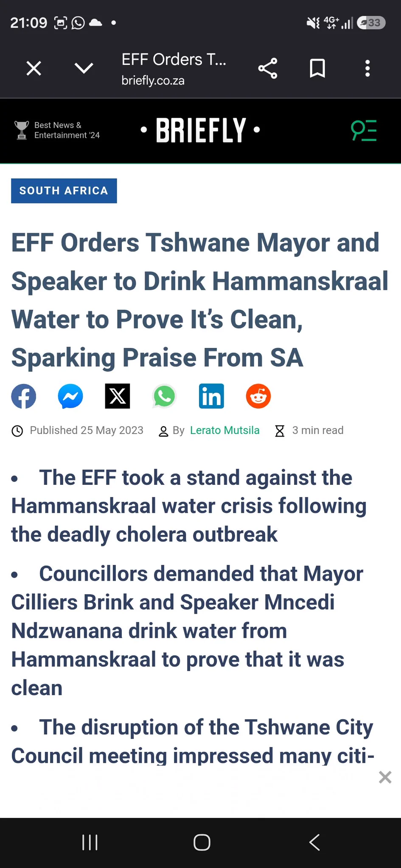Go to Briefly homepage logo

[x=200, y=130]
